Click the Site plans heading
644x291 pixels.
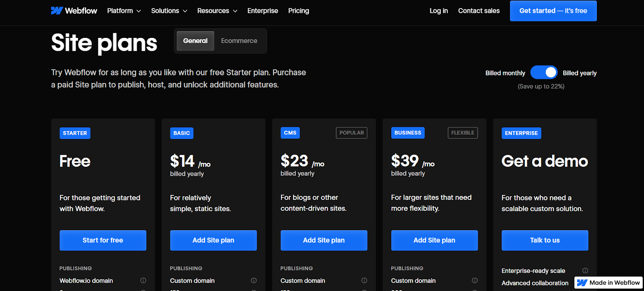pyautogui.click(x=104, y=43)
